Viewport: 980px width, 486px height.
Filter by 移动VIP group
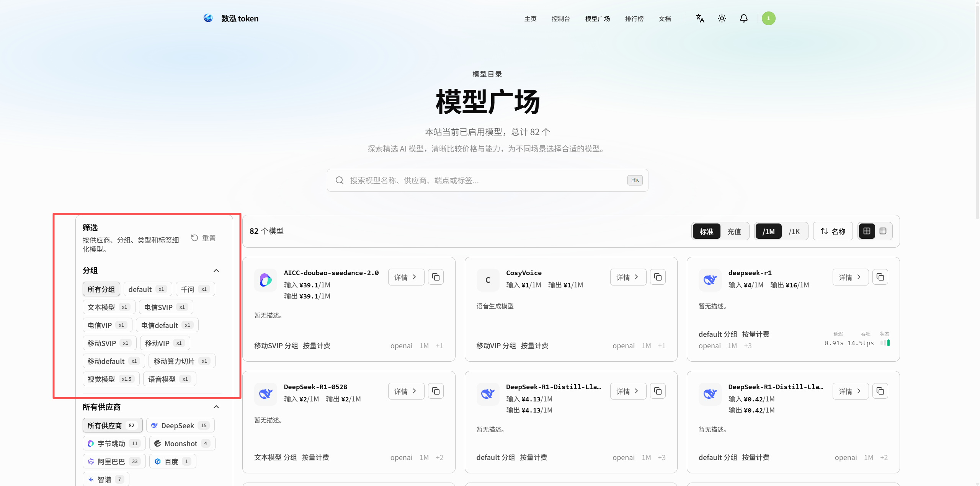click(165, 343)
